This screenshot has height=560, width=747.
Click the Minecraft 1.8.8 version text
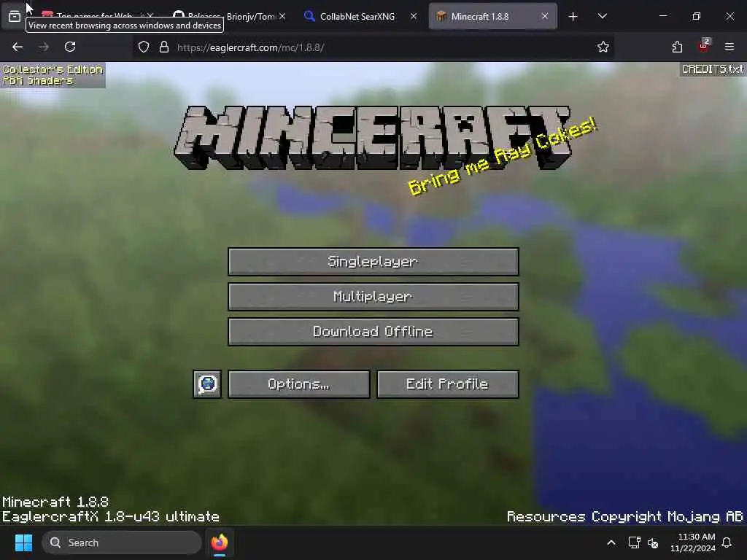55,502
